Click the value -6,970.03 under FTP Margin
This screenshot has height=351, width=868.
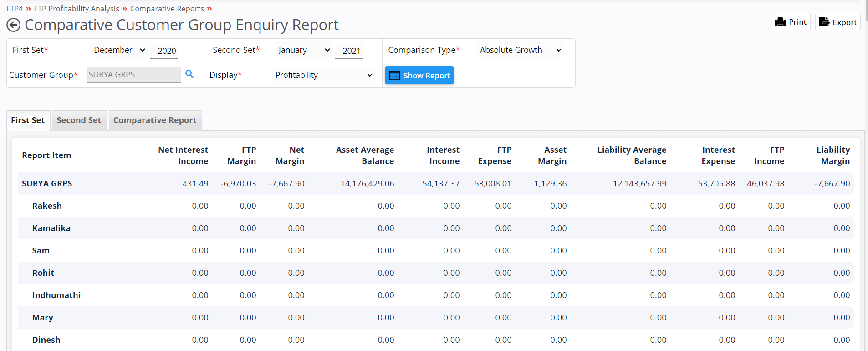click(238, 184)
